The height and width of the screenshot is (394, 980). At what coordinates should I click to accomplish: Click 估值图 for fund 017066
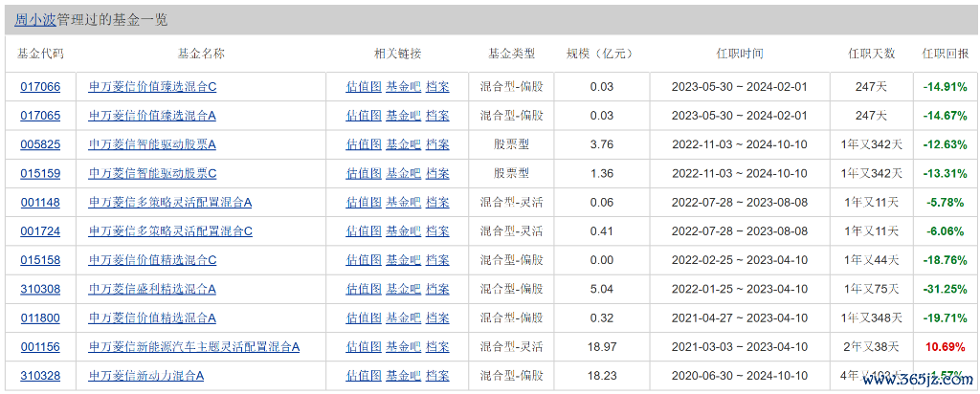(x=364, y=87)
